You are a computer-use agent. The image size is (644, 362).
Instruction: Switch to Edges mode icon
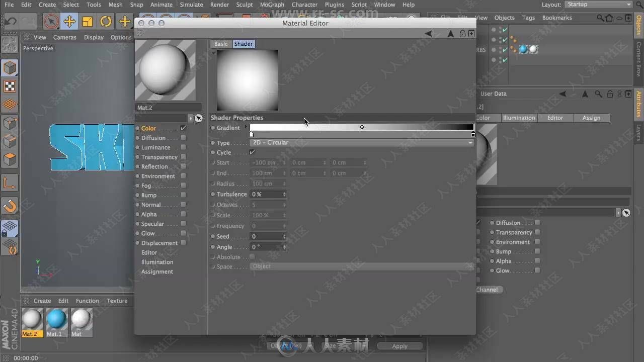pyautogui.click(x=10, y=141)
